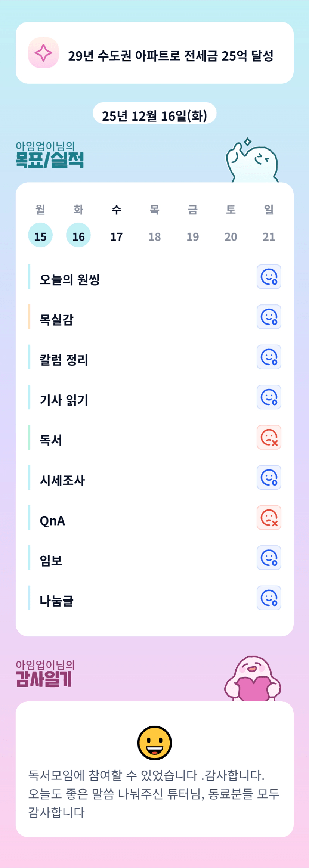Open the 25년 12월 16일(화) date selector
The height and width of the screenshot is (868, 309).
click(154, 115)
